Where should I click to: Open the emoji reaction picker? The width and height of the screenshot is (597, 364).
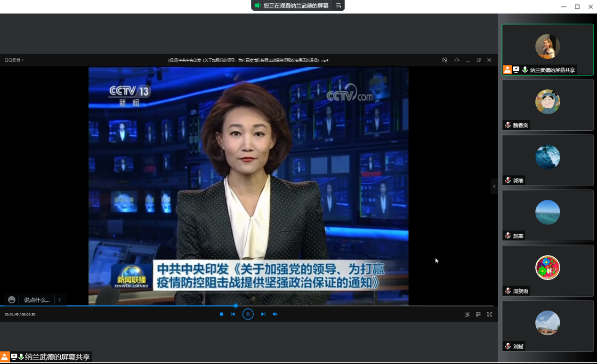point(12,300)
